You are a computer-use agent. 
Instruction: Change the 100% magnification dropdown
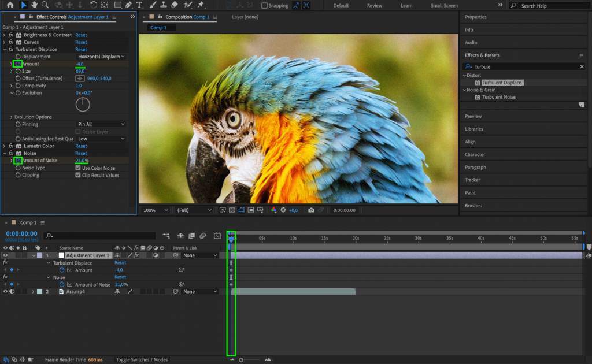tap(155, 210)
